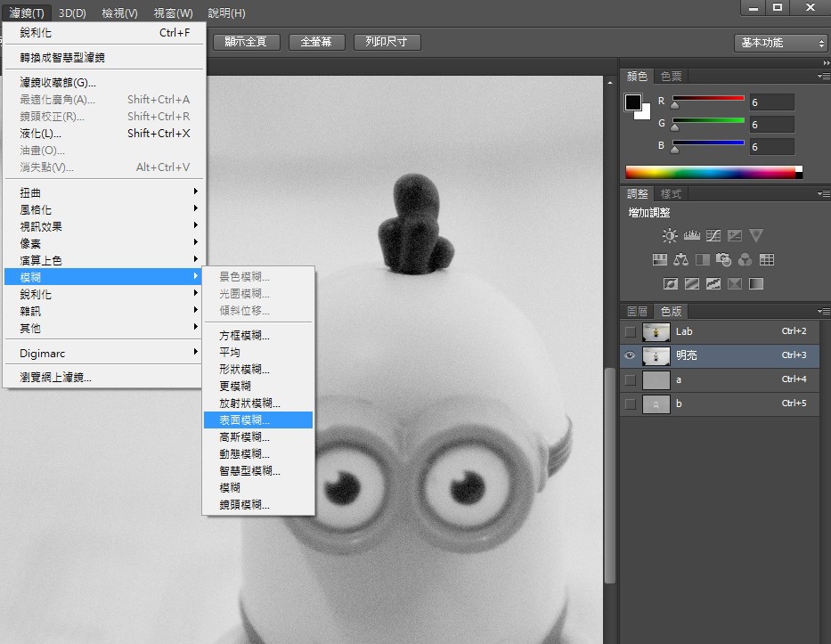Show the a channel
This screenshot has width=831, height=644.
630,380
